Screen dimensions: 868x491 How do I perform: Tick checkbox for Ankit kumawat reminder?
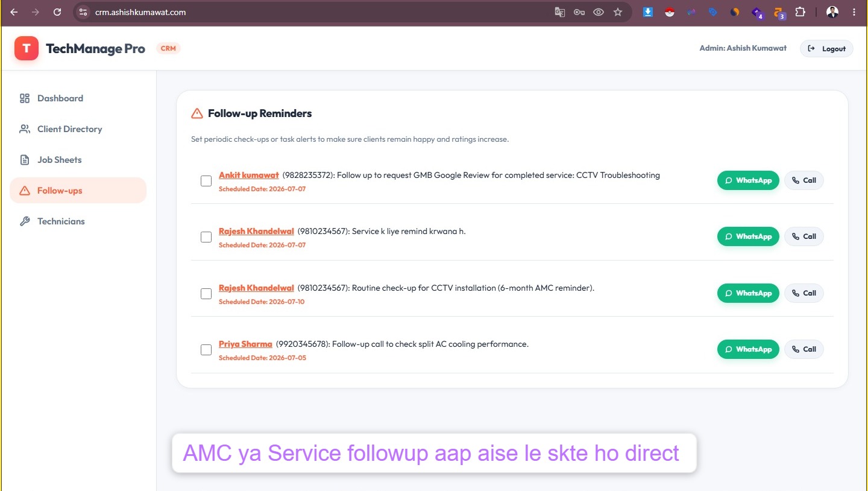click(206, 181)
